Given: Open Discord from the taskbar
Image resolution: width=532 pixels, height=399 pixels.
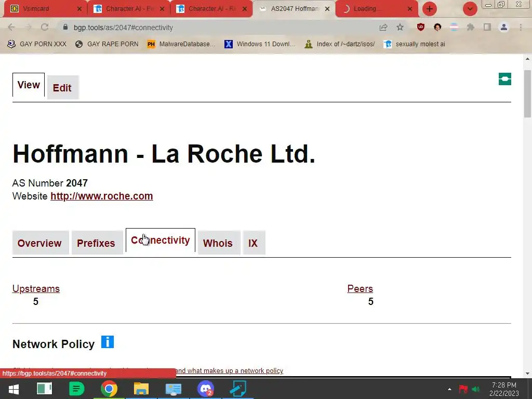Looking at the screenshot, I should (x=206, y=389).
